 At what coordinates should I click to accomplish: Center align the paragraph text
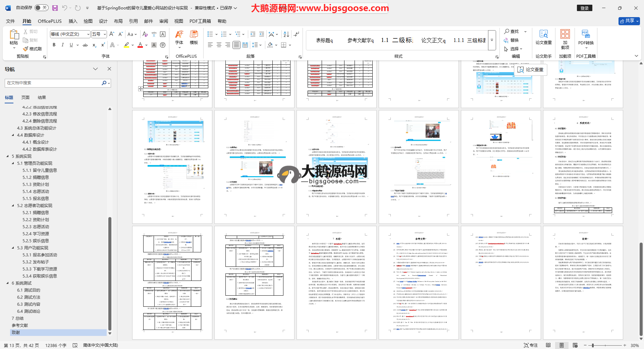click(x=219, y=45)
